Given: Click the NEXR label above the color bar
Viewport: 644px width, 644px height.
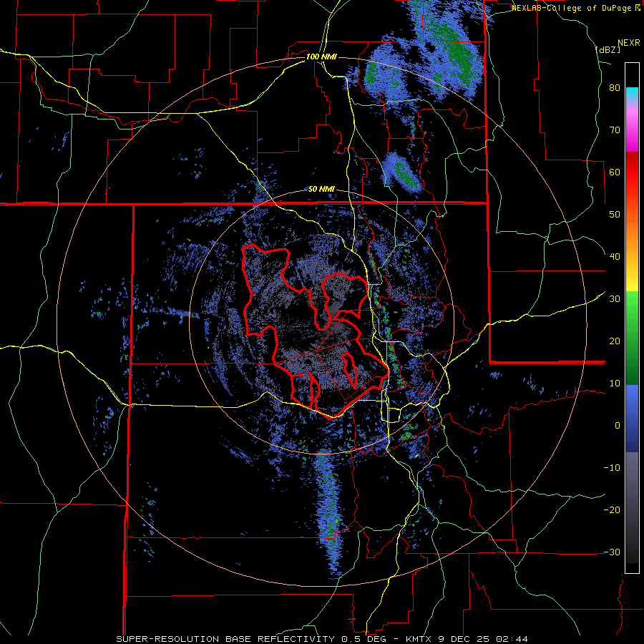Looking at the screenshot, I should [x=629, y=43].
